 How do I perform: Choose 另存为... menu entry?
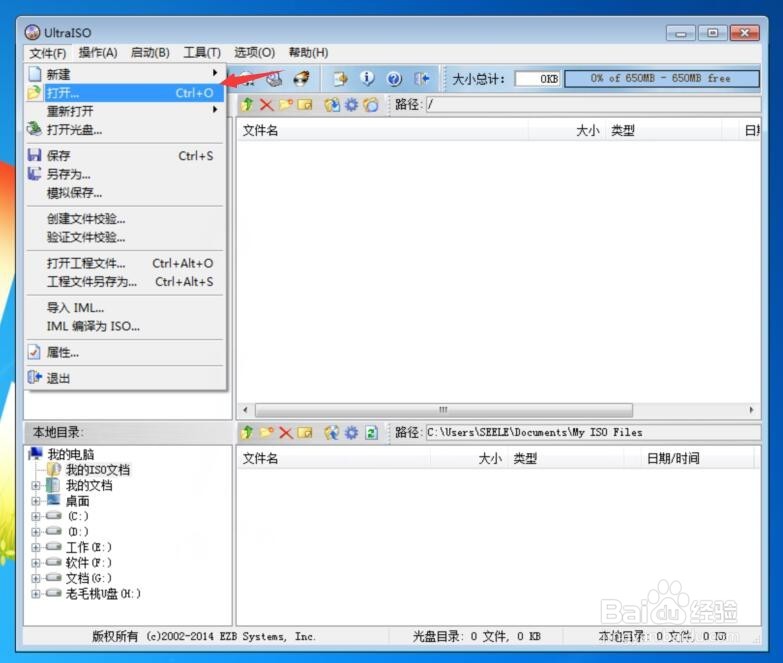[125, 174]
